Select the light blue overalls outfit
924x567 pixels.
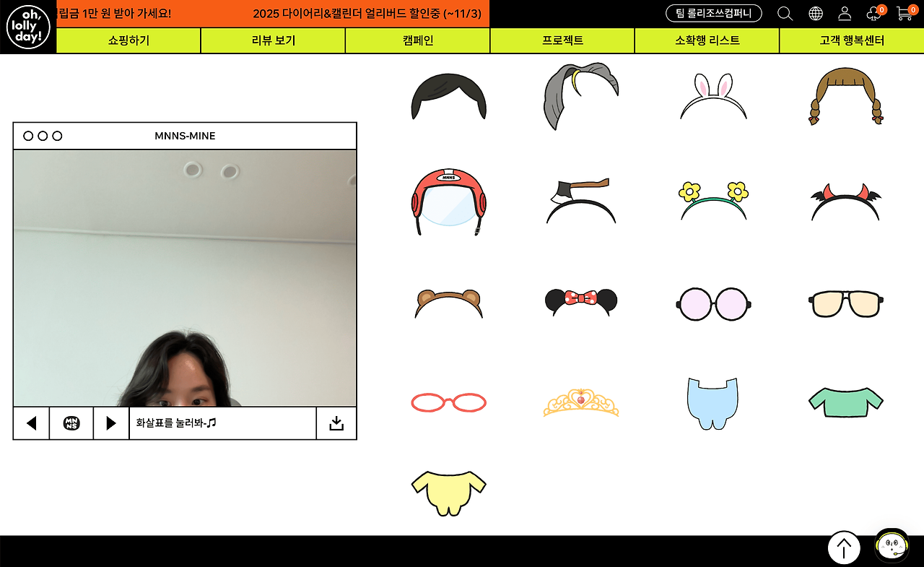tap(713, 403)
